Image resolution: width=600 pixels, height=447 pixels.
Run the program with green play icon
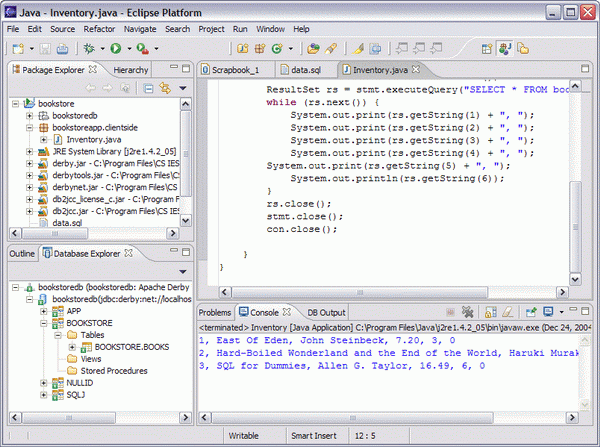coord(116,49)
